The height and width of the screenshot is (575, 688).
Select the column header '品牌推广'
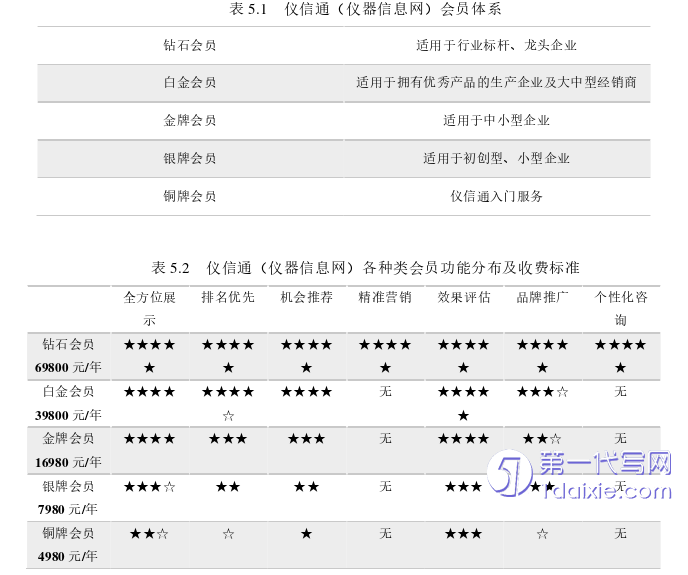[x=542, y=297]
